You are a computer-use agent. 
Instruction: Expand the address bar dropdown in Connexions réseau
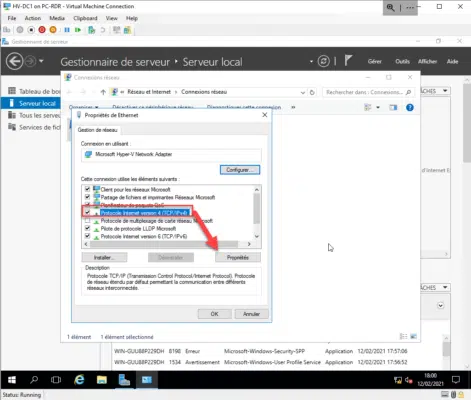click(303, 92)
